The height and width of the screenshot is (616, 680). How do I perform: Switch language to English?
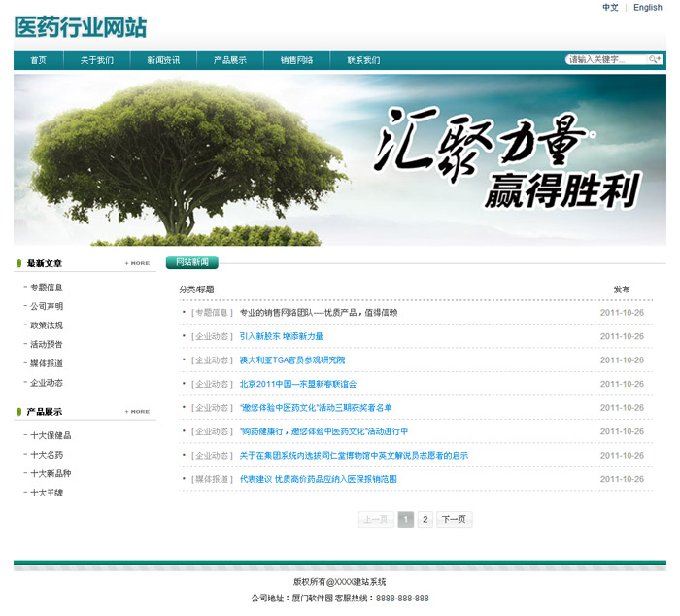tap(647, 8)
